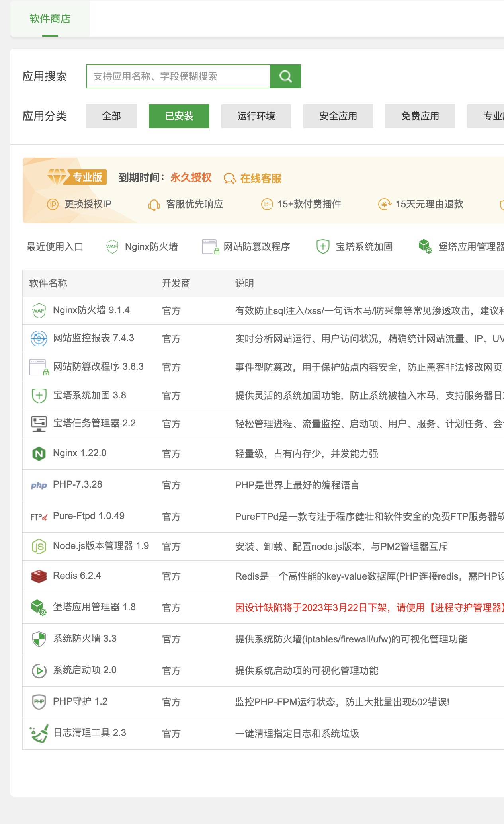Open 网站防篡改程序 recent shortcut label
Viewport: 504px width, 824px height.
point(257,247)
